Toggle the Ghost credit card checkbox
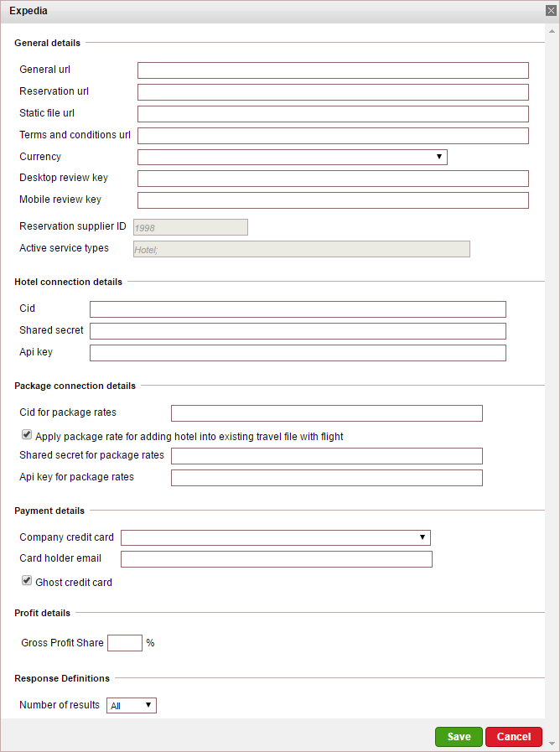 (x=26, y=581)
